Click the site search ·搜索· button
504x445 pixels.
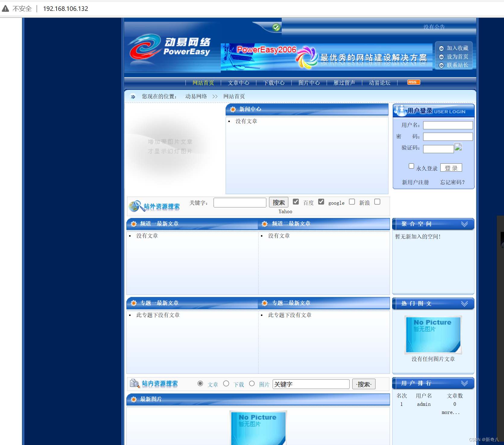click(364, 384)
